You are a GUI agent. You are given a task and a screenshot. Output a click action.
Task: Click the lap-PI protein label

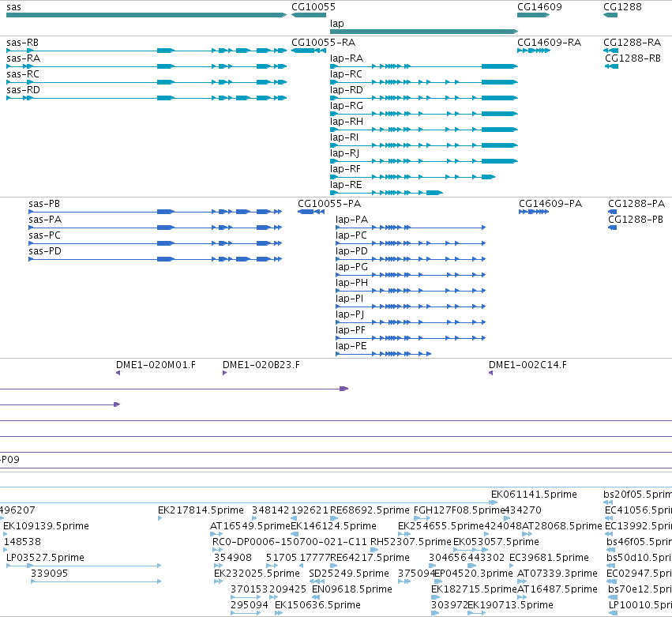[349, 299]
